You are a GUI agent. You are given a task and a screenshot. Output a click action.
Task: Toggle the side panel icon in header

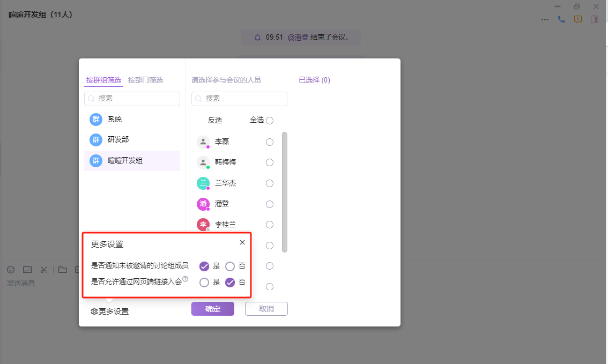595,19
